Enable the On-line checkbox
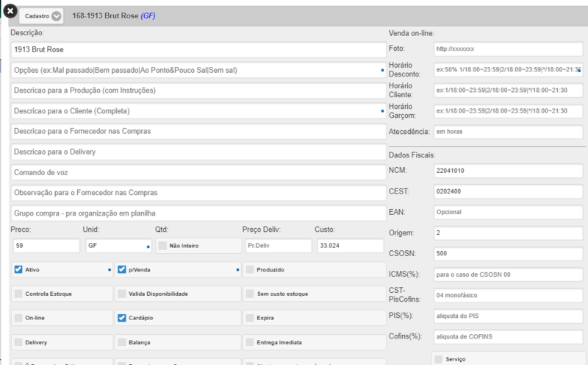The image size is (588, 365). click(18, 318)
